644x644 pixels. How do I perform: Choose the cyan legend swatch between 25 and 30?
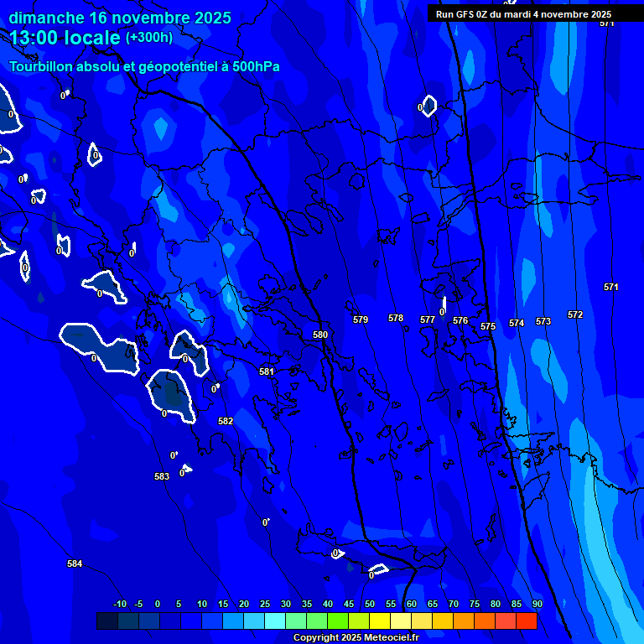point(275,621)
